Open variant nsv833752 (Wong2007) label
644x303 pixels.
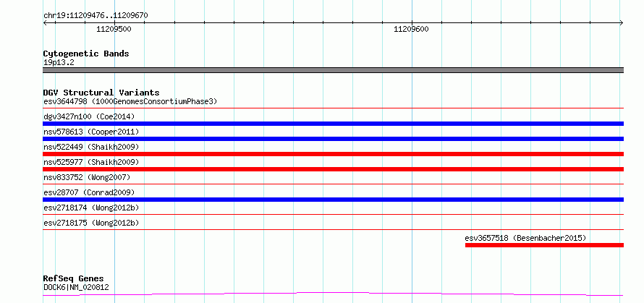coord(87,177)
